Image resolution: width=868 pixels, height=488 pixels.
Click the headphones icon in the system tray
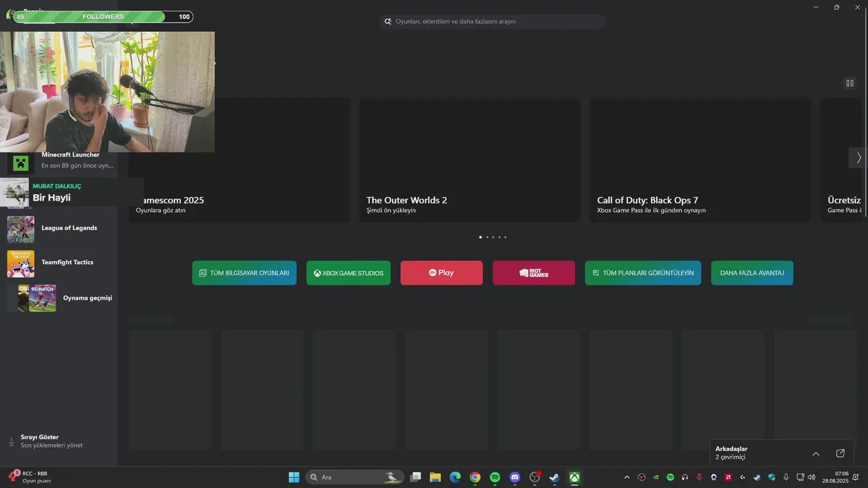tap(685, 477)
